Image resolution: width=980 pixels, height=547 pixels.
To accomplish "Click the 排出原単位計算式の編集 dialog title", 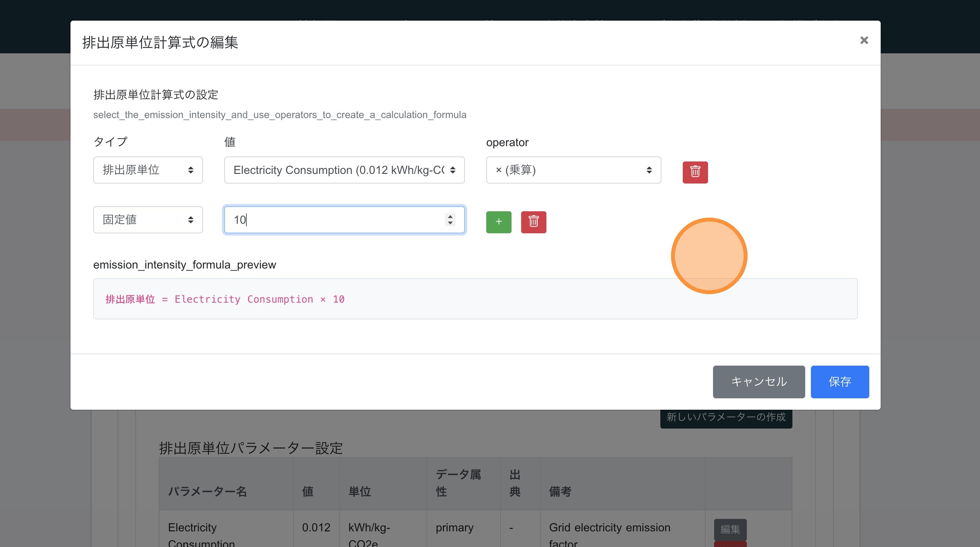I will point(160,42).
